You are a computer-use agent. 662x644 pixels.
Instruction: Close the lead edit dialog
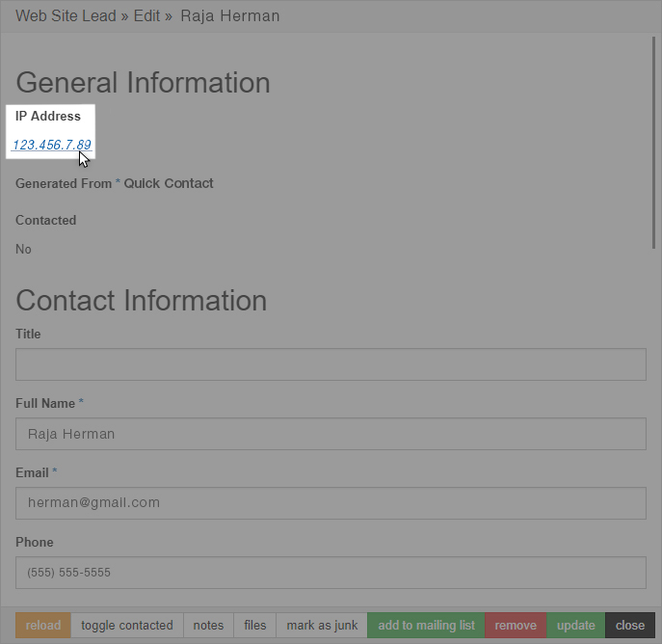coord(630,625)
